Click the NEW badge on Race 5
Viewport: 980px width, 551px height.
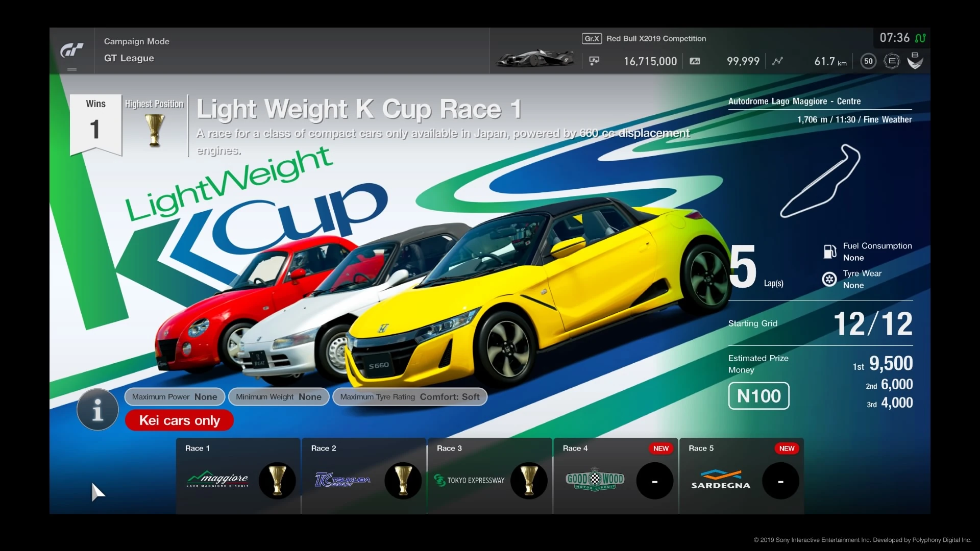point(787,448)
